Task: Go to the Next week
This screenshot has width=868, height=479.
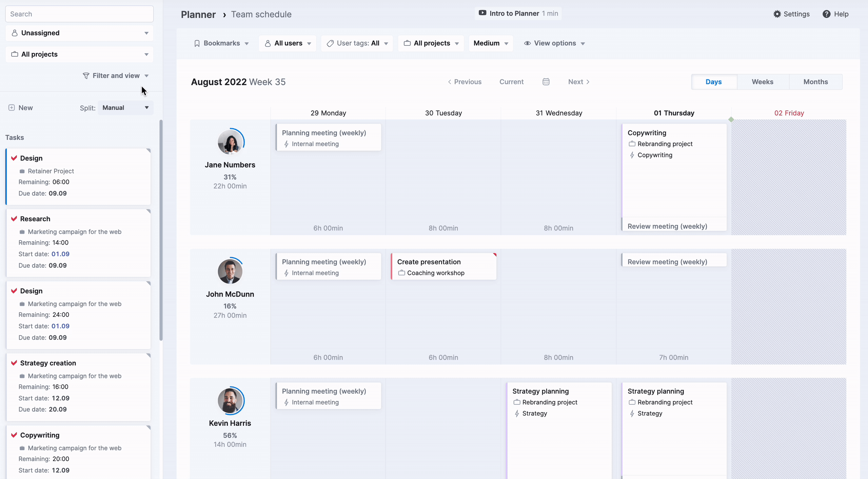Action: coord(579,82)
